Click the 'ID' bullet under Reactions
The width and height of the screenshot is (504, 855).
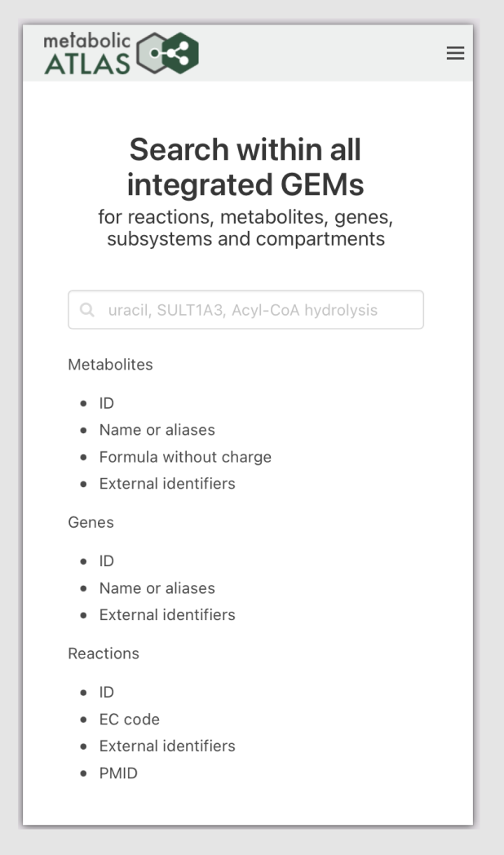[x=106, y=692]
